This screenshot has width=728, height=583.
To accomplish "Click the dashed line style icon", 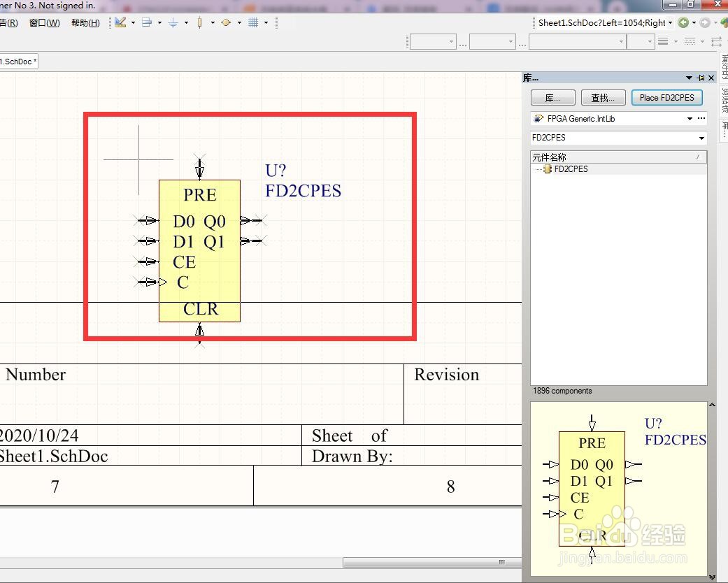I will (690, 41).
